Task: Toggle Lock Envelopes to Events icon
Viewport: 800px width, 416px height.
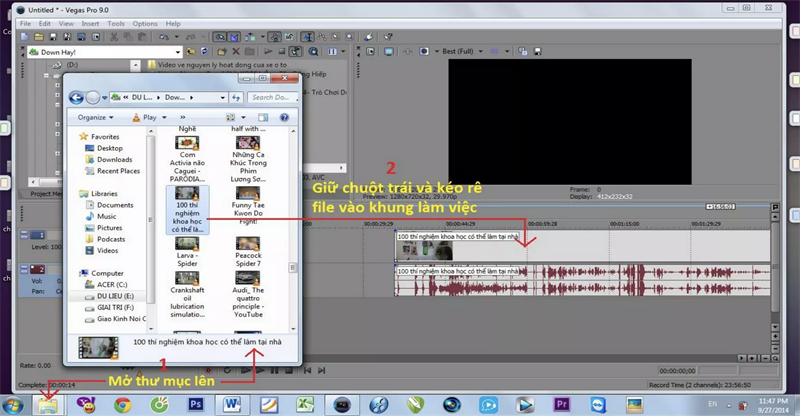Action: click(275, 37)
